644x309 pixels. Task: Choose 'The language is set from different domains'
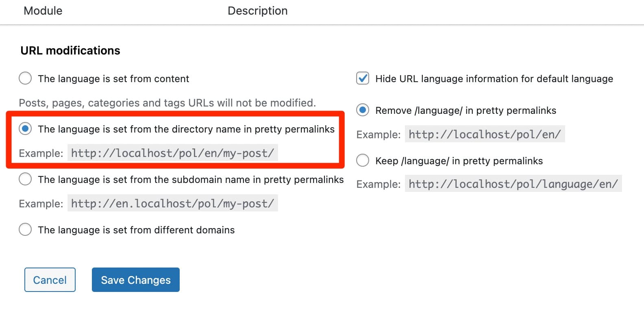[x=25, y=229]
